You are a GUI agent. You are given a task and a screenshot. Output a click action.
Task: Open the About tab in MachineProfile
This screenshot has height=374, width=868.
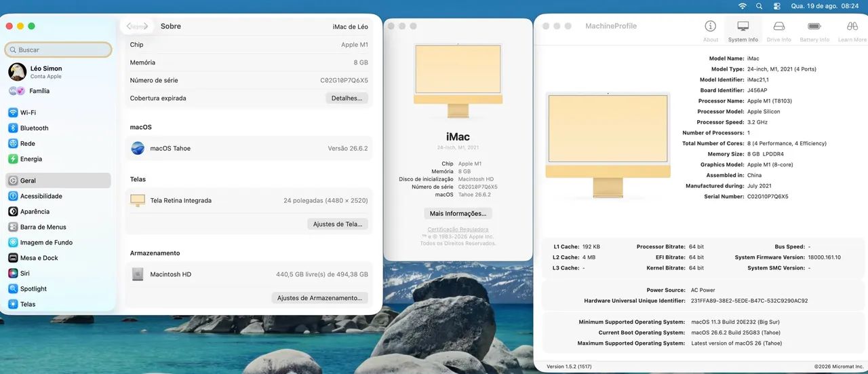711,31
